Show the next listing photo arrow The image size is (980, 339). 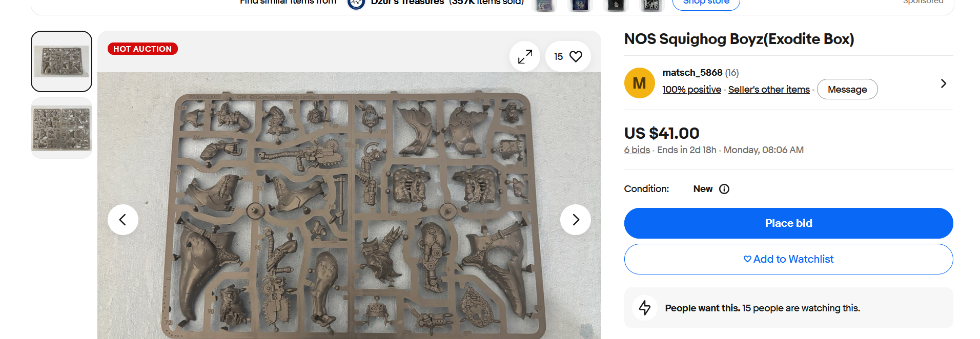(576, 220)
